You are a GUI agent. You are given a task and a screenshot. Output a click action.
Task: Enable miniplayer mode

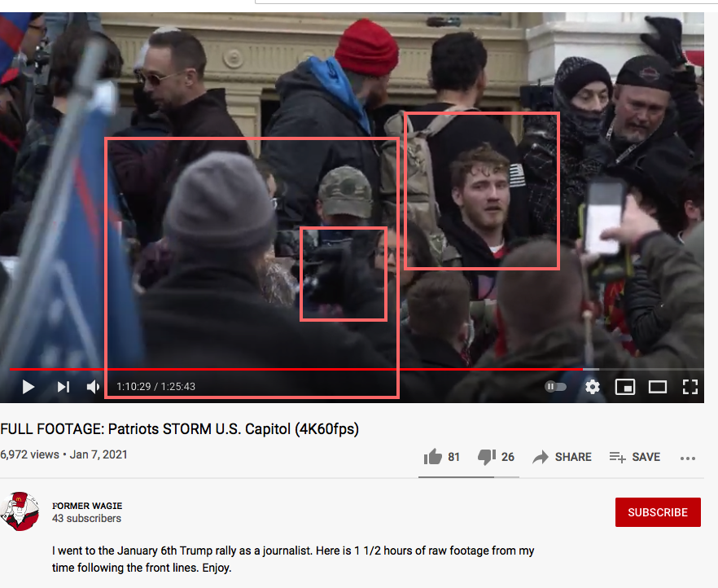coord(625,387)
